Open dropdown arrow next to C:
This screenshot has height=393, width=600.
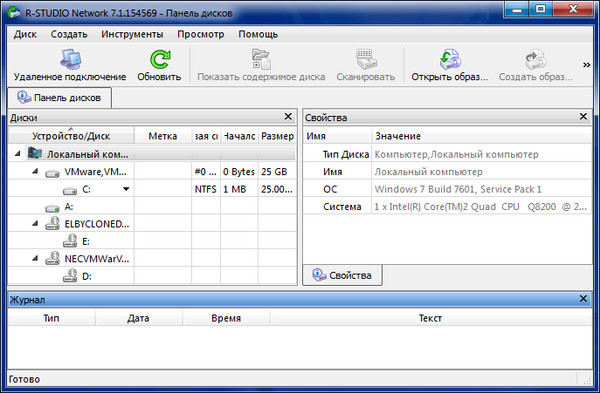coord(126,189)
